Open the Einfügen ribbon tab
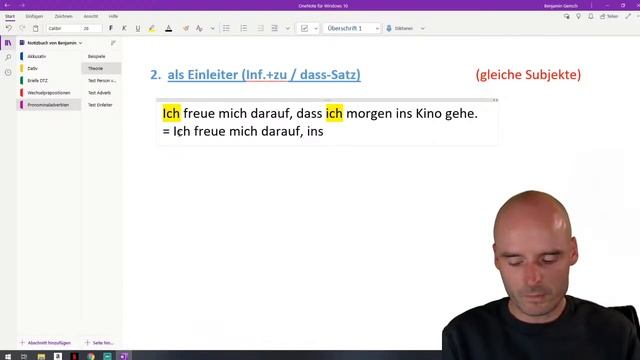This screenshot has width=640, height=360. pos(34,16)
